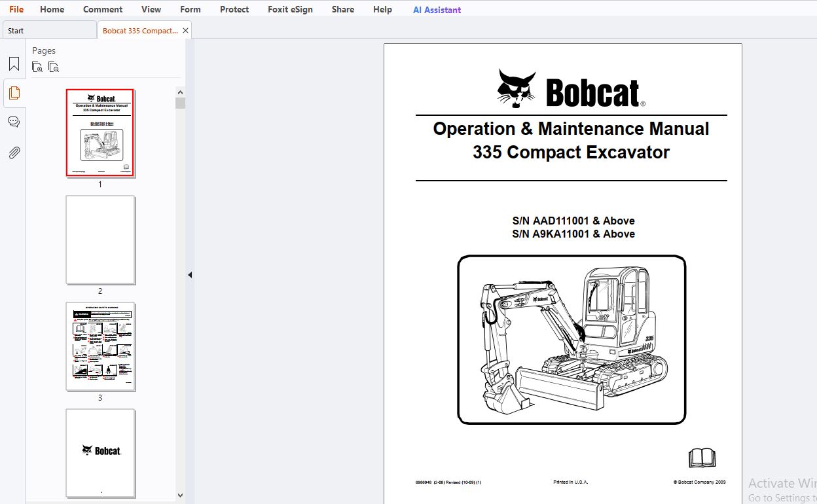
Task: Click the thumbnail scrollbar down arrow
Action: 180,495
